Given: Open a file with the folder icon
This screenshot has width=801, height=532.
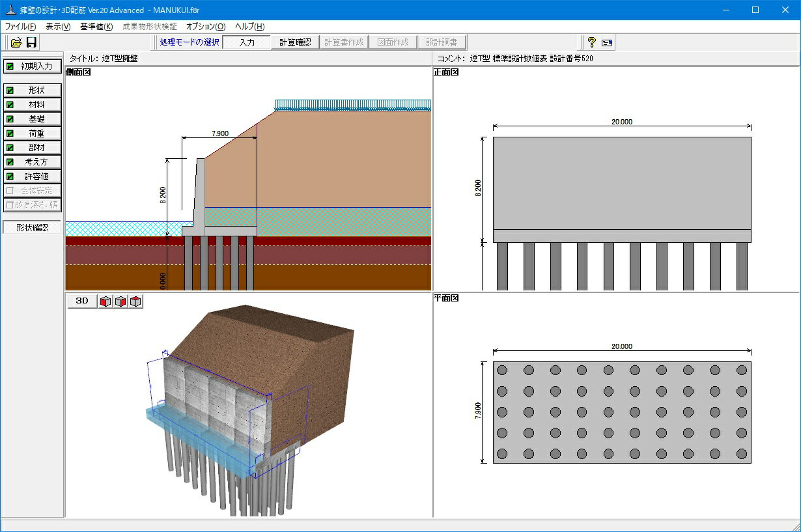Looking at the screenshot, I should (16, 42).
